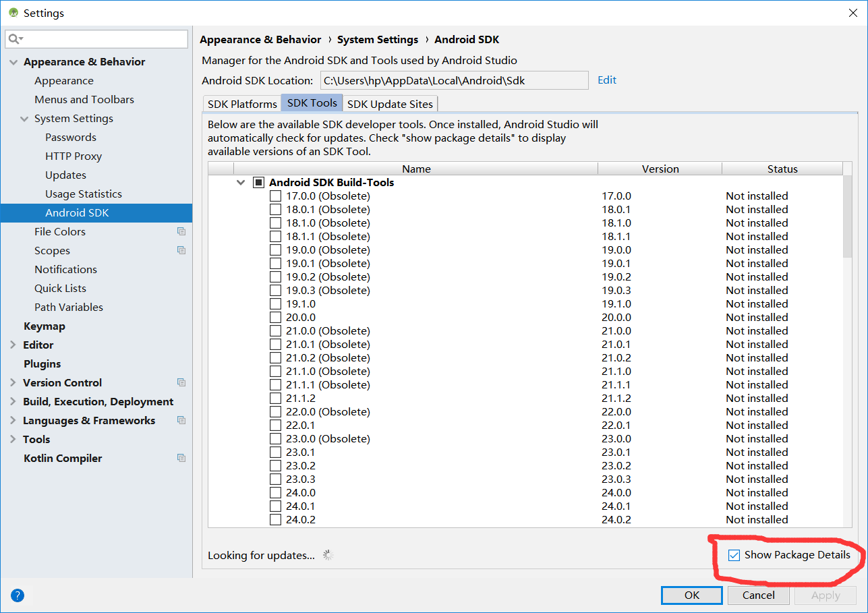Open Scopes settings
868x613 pixels.
pyautogui.click(x=52, y=250)
